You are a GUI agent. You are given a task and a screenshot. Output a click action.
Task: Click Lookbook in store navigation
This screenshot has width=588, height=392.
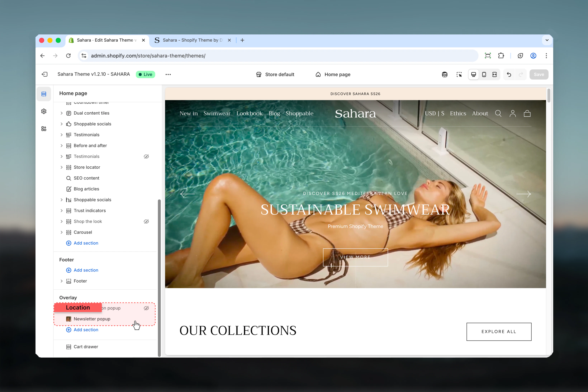click(x=249, y=114)
